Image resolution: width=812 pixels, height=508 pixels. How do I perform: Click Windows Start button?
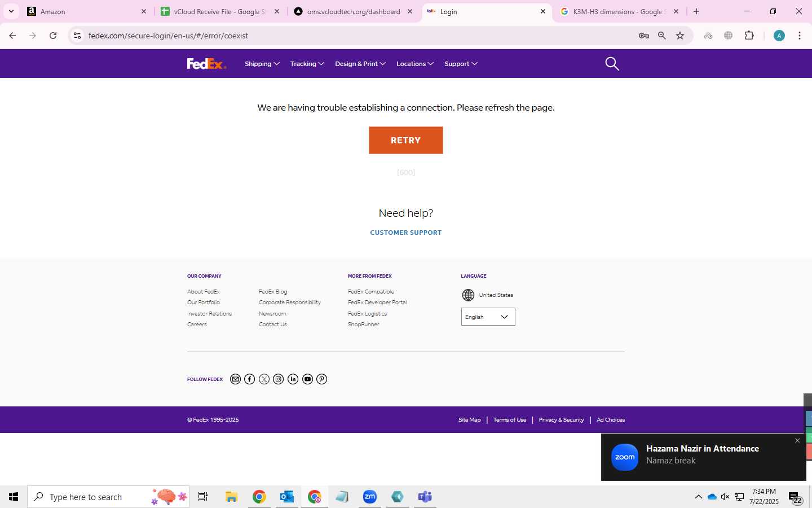14,497
